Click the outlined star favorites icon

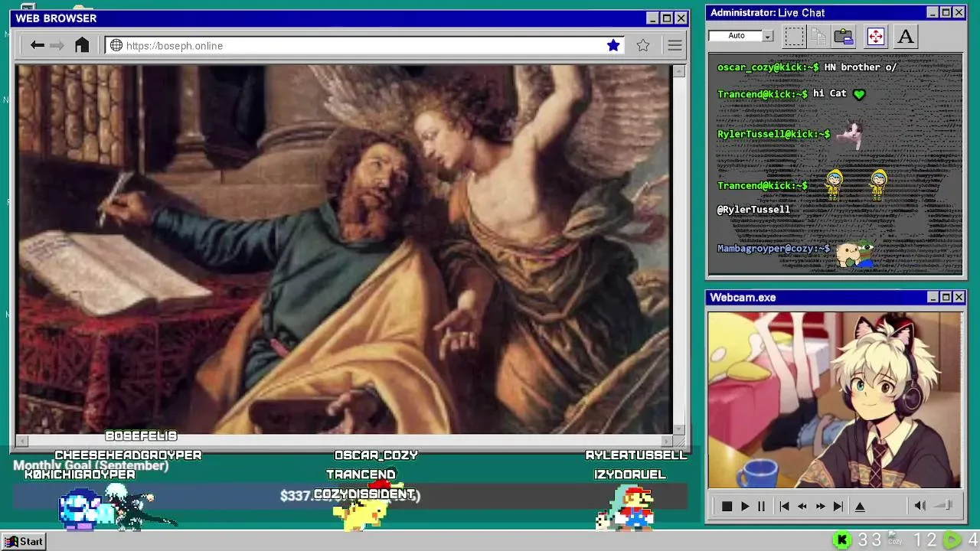643,45
